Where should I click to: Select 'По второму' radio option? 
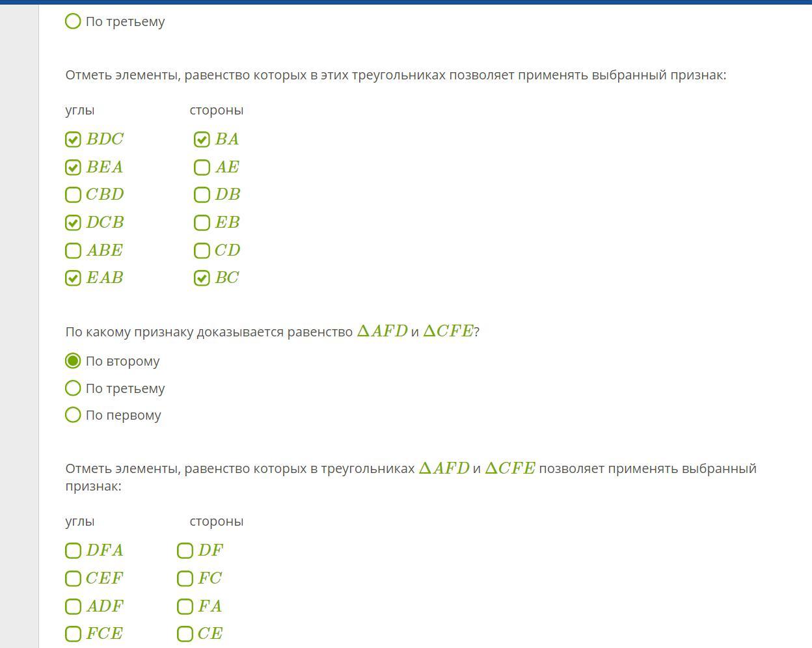click(74, 361)
